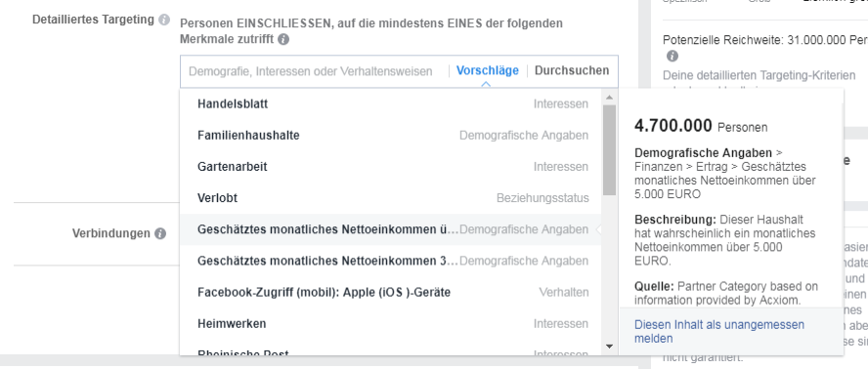Switch to Vorschläge tab

pos(487,71)
